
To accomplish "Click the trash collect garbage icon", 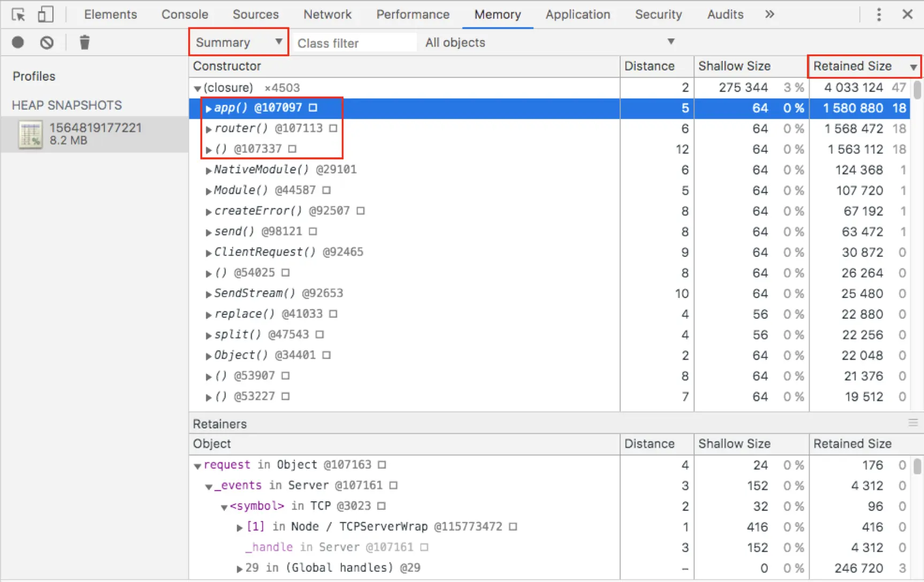I will (x=85, y=42).
